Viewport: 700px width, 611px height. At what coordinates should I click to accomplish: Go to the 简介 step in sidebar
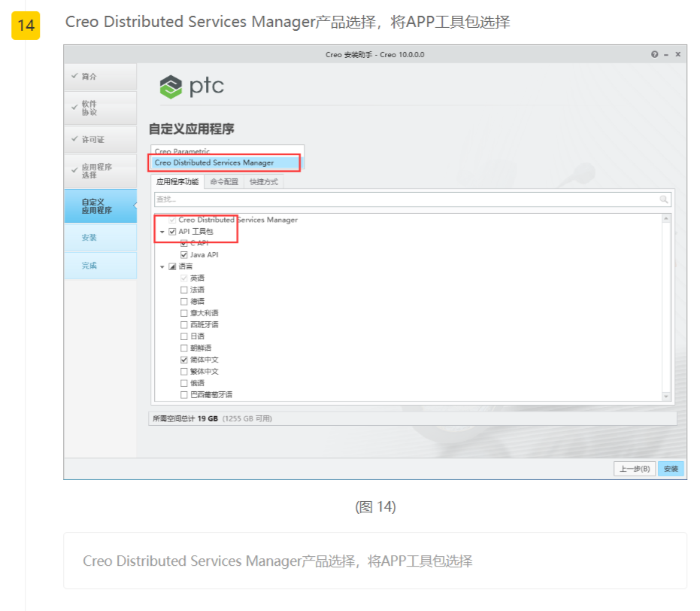101,77
